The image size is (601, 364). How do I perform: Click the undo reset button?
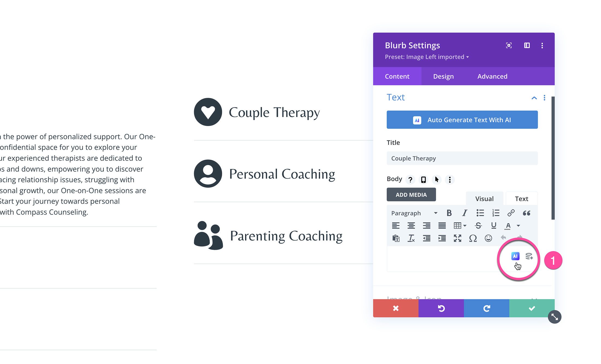pyautogui.click(x=441, y=308)
